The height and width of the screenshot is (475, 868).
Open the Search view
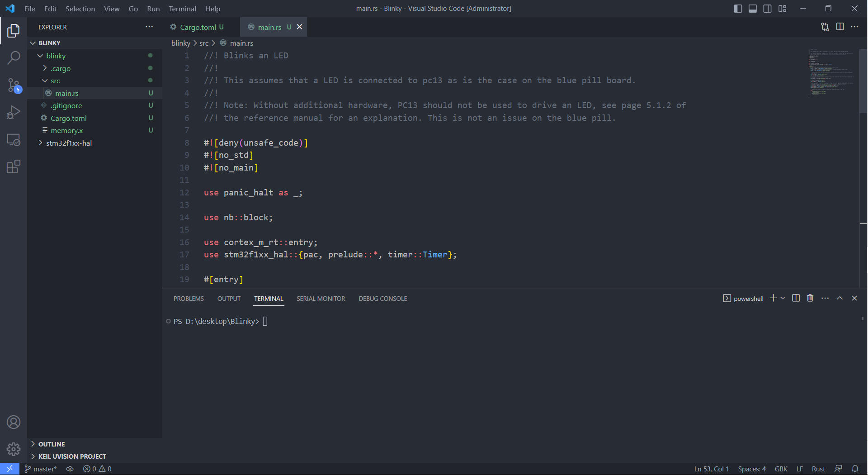(x=14, y=58)
